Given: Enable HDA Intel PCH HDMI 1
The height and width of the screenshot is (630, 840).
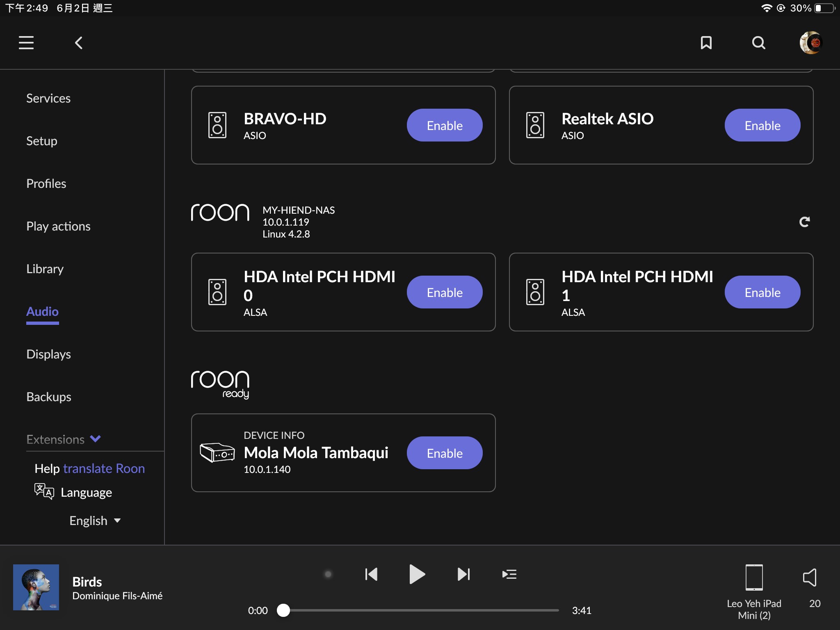Looking at the screenshot, I should (x=762, y=292).
